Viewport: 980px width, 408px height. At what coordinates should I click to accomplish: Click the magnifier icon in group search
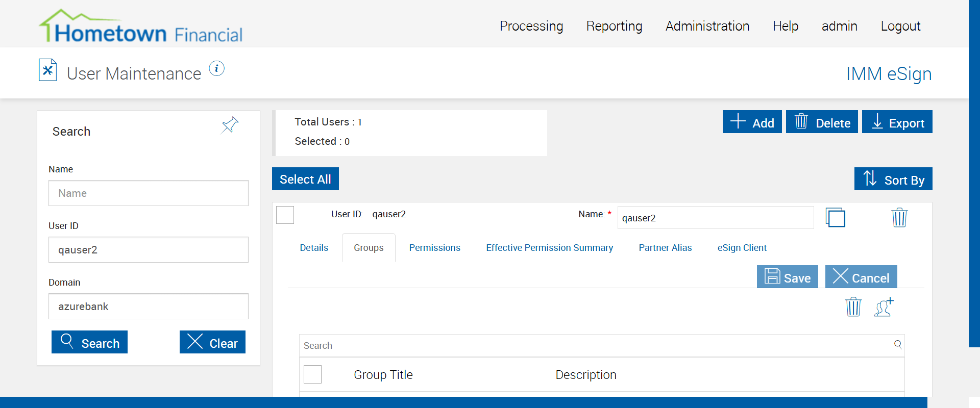tap(898, 344)
